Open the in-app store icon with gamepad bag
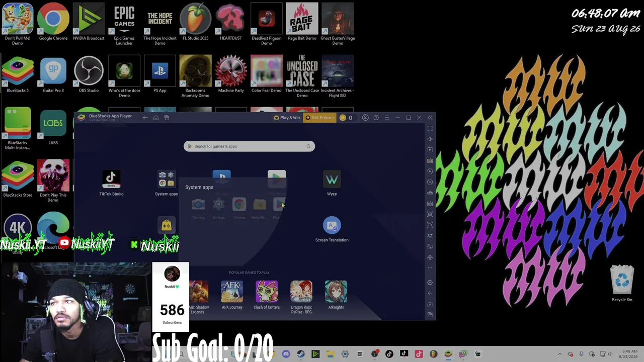This screenshot has height=362, width=644. 167,225
